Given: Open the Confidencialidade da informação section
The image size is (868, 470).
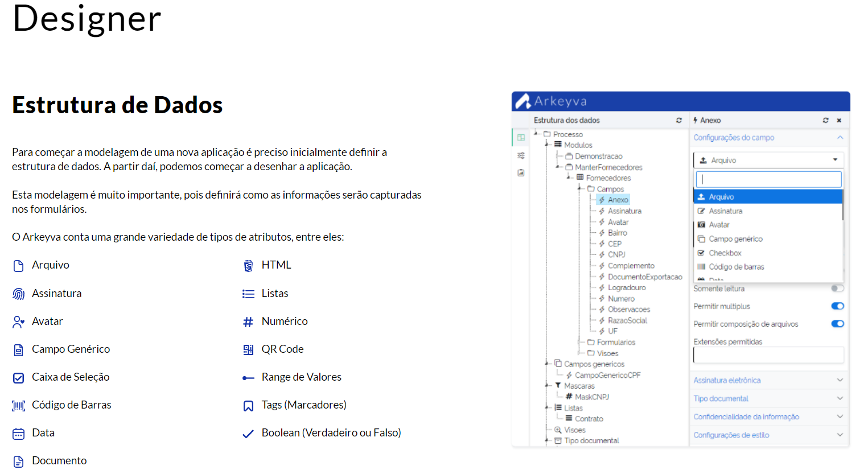Looking at the screenshot, I should (768, 416).
